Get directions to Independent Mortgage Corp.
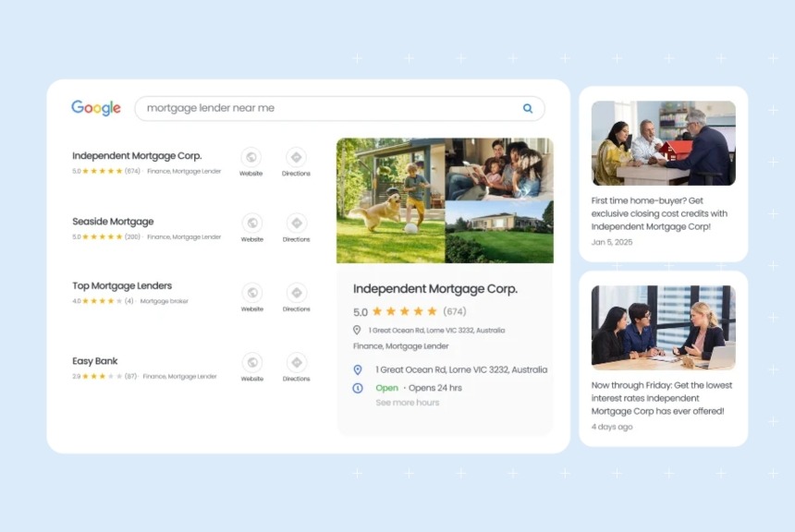795x532 pixels. point(296,157)
